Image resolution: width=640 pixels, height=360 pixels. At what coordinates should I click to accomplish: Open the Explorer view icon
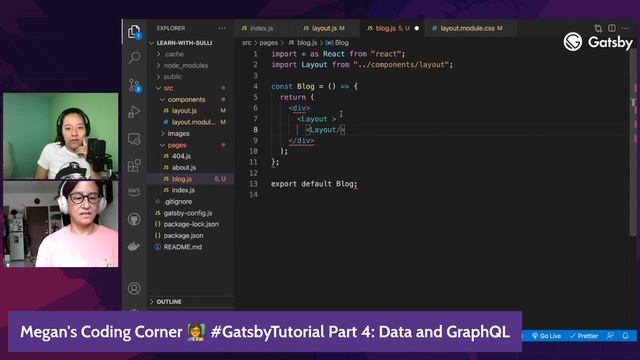(x=134, y=31)
